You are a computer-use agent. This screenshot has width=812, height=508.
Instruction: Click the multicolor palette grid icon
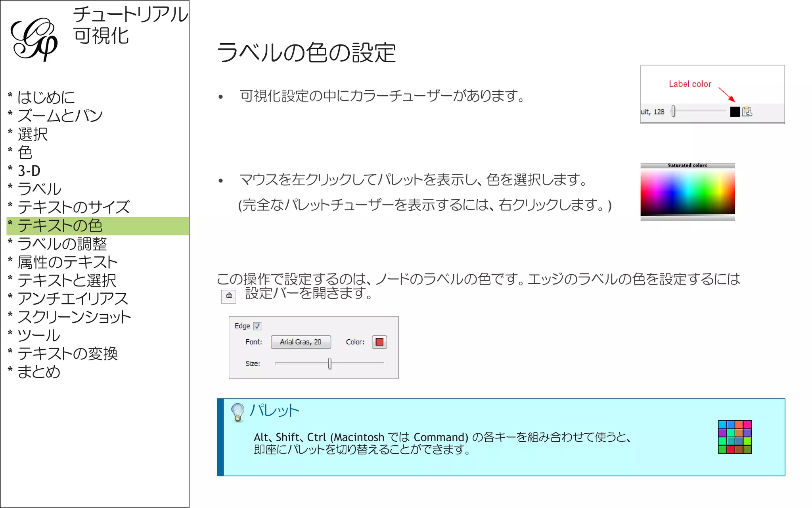[735, 437]
